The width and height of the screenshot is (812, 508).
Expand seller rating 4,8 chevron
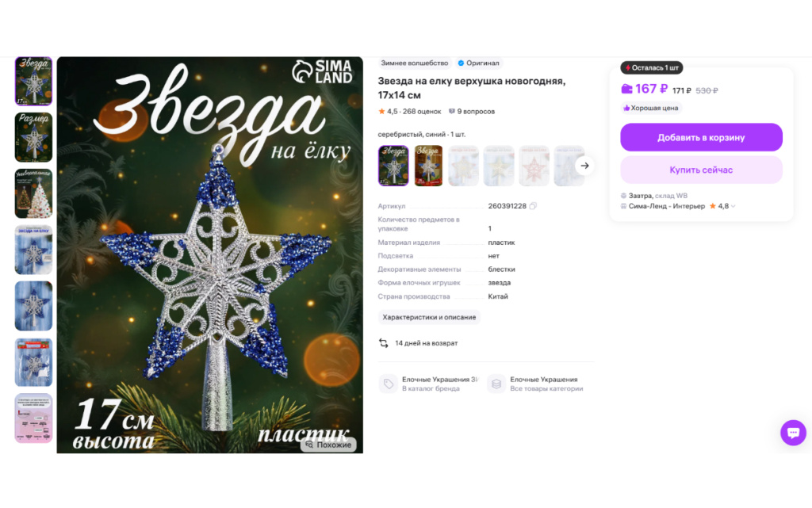click(733, 206)
